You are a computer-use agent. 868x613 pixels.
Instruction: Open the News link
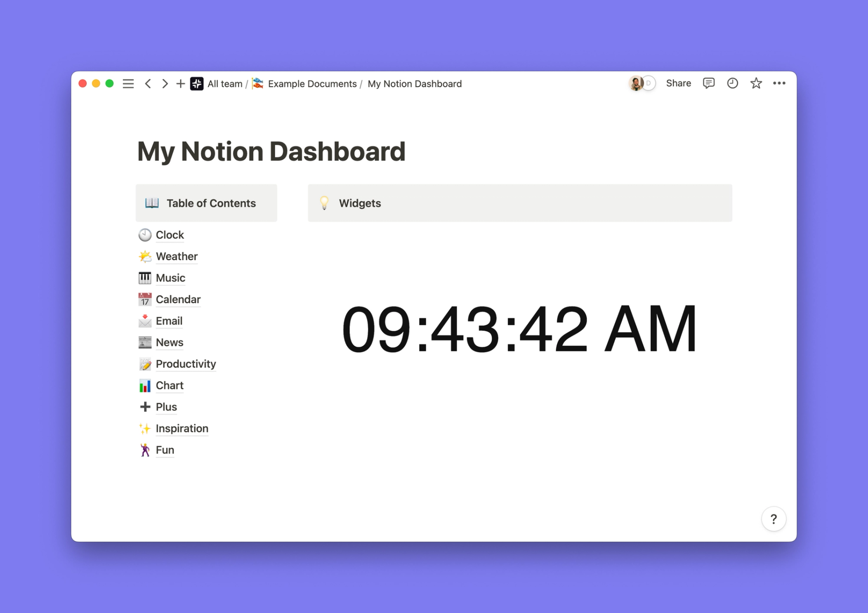tap(169, 342)
